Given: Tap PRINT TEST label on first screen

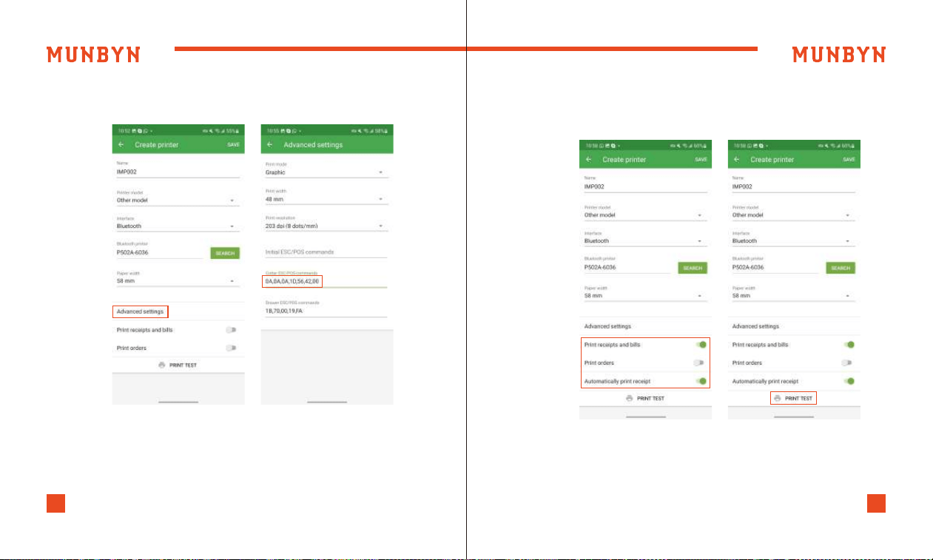Looking at the screenshot, I should coord(183,365).
